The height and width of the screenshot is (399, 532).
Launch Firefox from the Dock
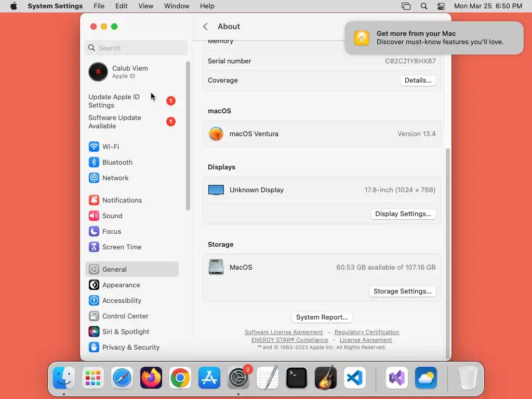[x=151, y=378]
